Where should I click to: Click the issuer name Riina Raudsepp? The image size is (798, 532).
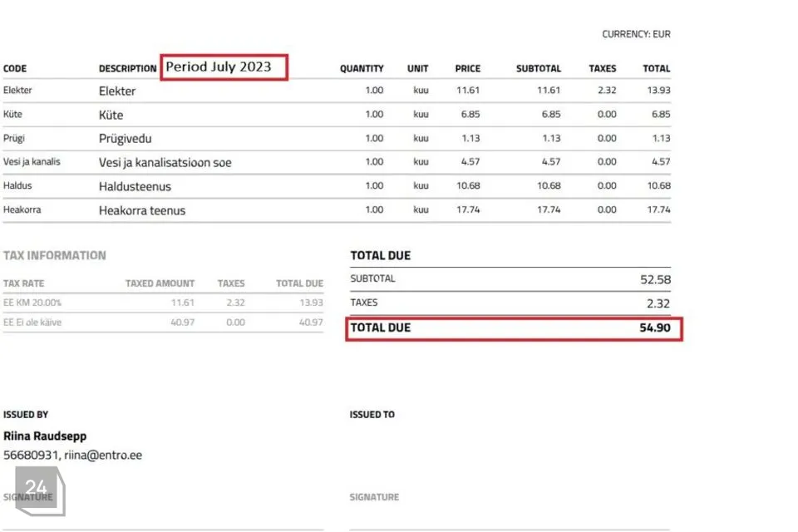pyautogui.click(x=45, y=436)
